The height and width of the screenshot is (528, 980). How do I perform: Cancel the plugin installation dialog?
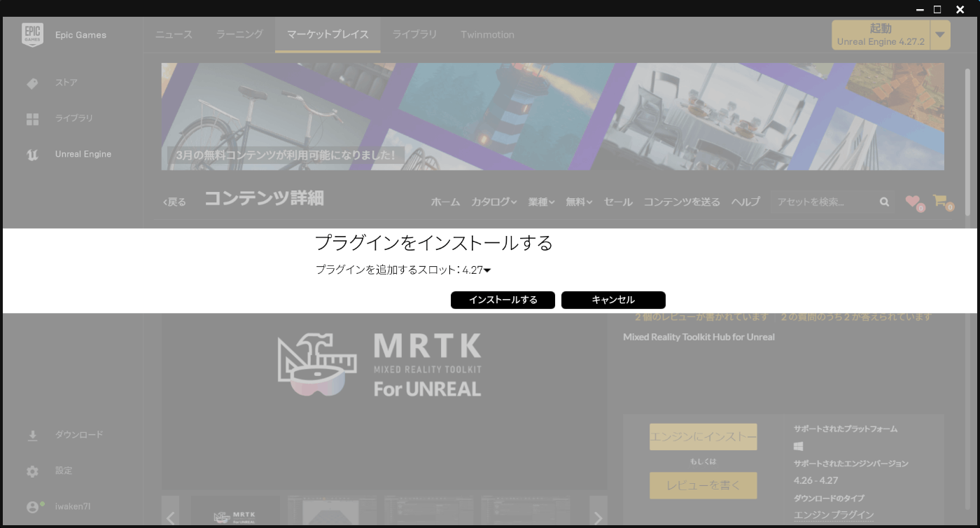(x=613, y=300)
